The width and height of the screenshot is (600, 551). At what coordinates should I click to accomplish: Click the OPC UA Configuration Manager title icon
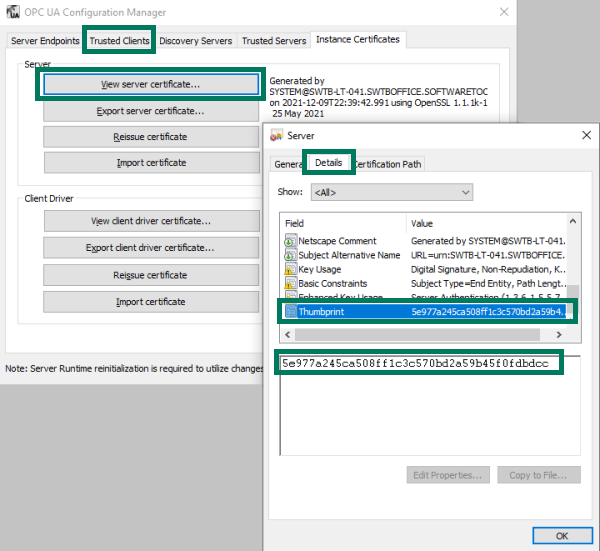[x=13, y=12]
